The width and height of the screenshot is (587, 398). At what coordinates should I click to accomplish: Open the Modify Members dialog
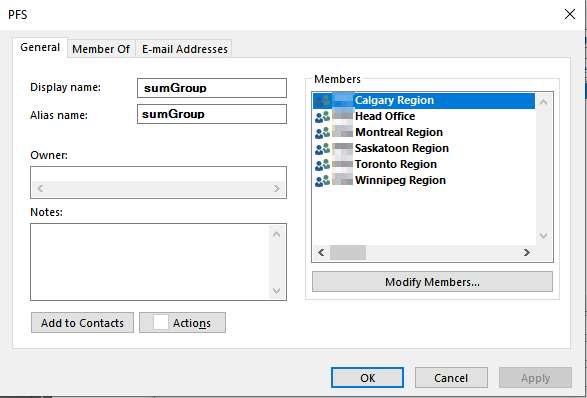432,282
